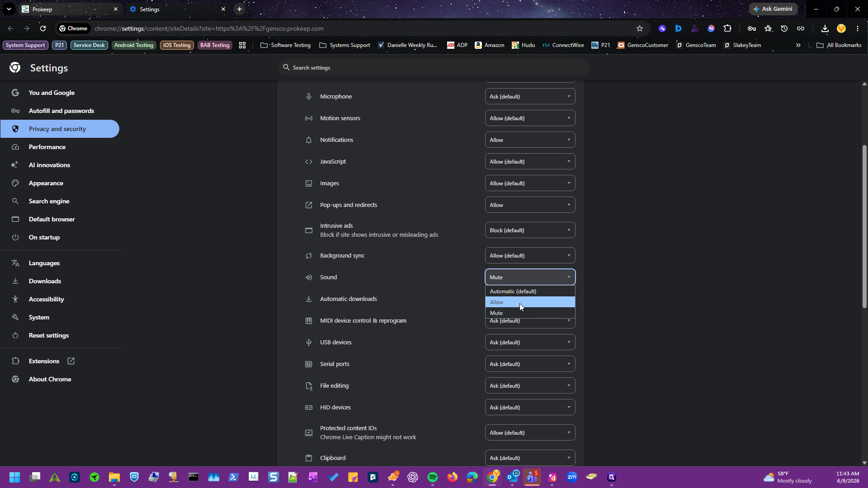Open the Microphone permission dropdown
868x488 pixels.
(x=530, y=97)
